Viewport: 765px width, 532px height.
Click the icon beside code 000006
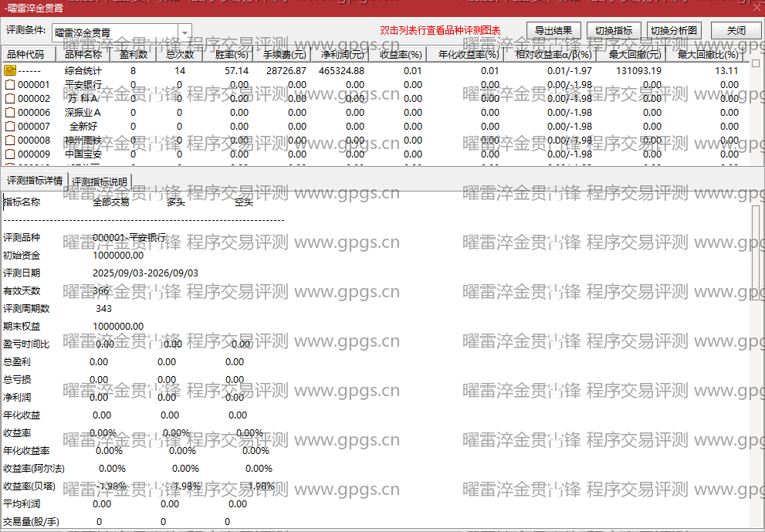[x=10, y=112]
